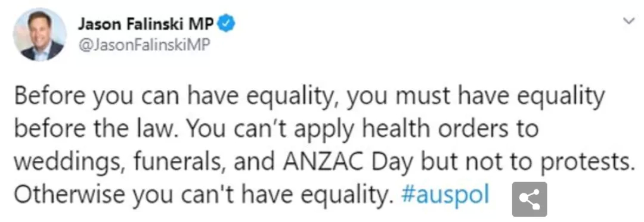
Task: Click the name Jason Falinski MP
Action: click(x=146, y=26)
